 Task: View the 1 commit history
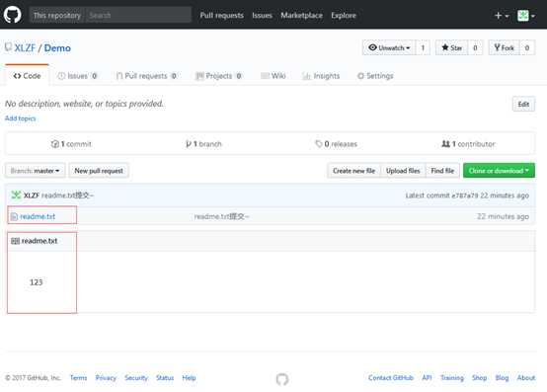[71, 144]
